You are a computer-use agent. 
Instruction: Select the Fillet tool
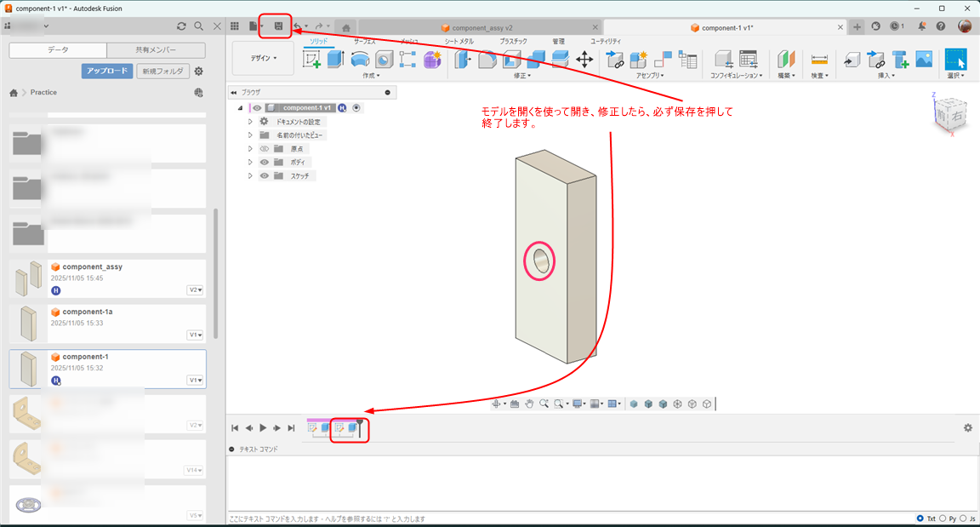tap(487, 60)
